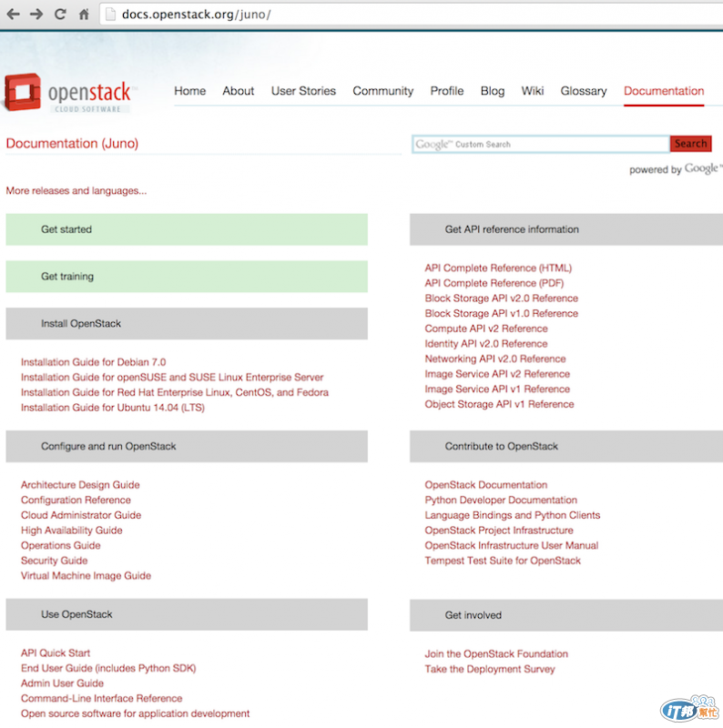Viewport: 723px width, 728px height.
Task: Open Image Service API v1 Reference
Action: [x=497, y=389]
